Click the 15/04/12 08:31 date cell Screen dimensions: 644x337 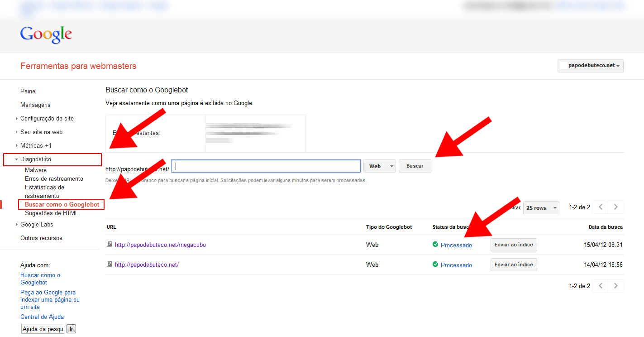(603, 245)
